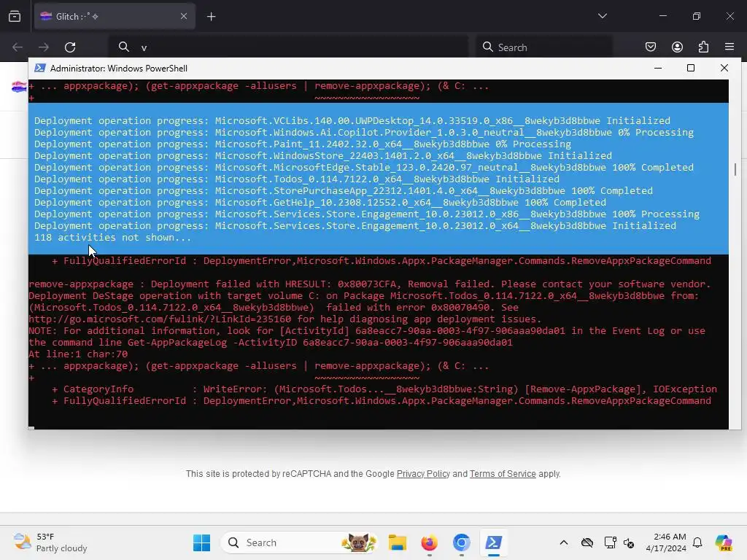
Task: Focus the browser URL address field
Action: [x=289, y=47]
